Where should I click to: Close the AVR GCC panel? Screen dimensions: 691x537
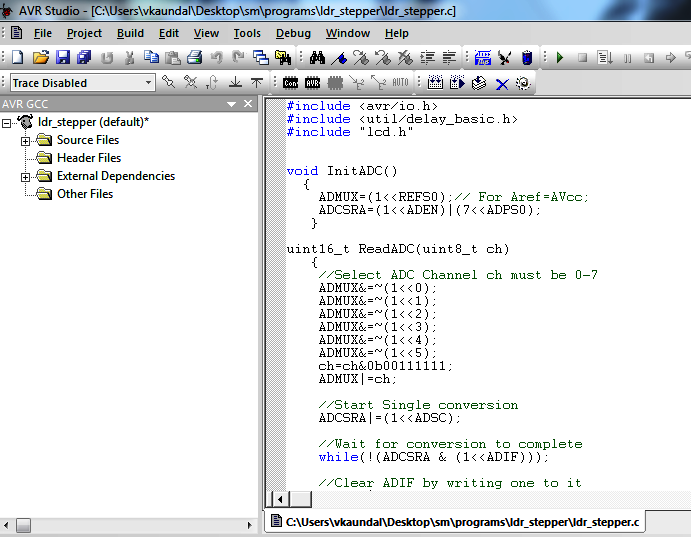tap(248, 104)
